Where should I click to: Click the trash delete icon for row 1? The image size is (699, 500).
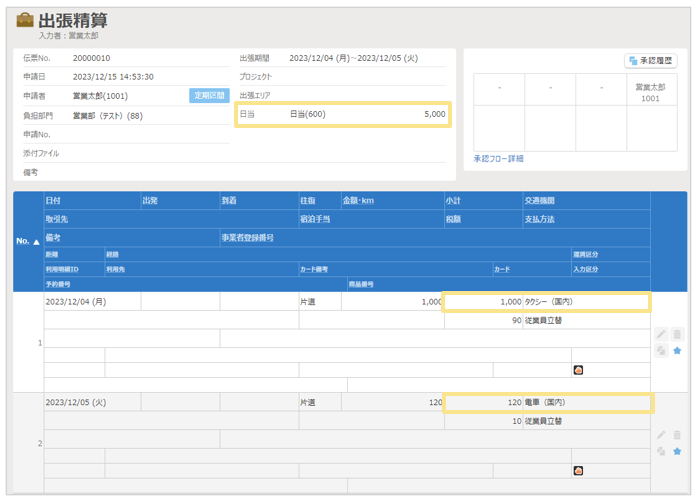[677, 335]
